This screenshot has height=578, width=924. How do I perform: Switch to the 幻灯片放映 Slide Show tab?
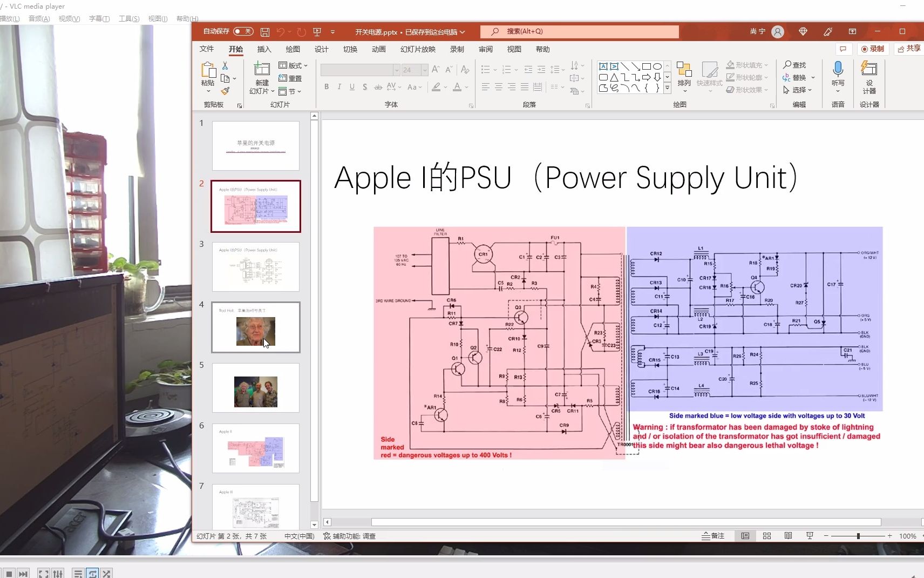click(x=418, y=49)
